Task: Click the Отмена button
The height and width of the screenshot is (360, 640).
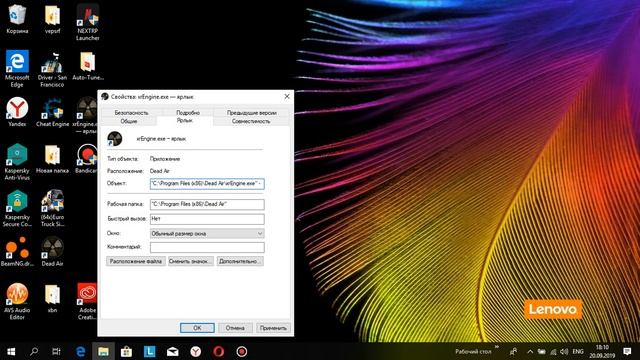Action: (235, 328)
